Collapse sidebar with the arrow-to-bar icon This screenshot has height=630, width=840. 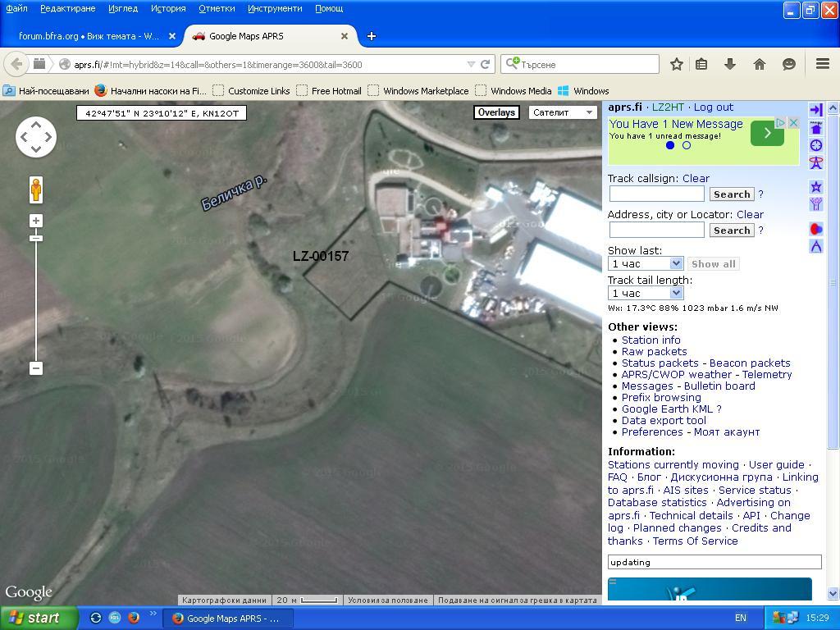(816, 110)
